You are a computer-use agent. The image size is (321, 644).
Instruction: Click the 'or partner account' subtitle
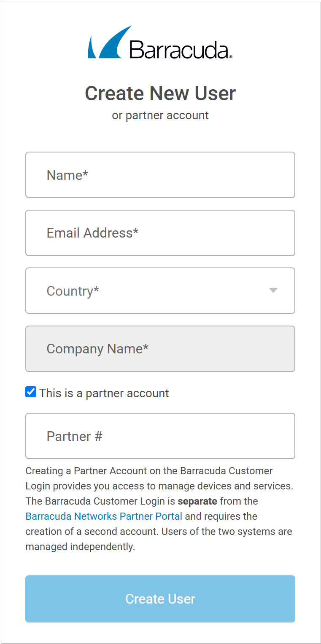(x=160, y=115)
